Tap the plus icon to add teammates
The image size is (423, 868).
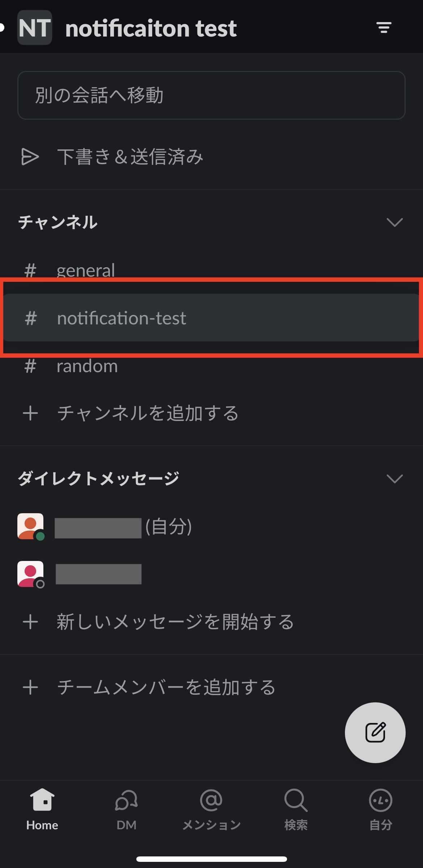30,687
